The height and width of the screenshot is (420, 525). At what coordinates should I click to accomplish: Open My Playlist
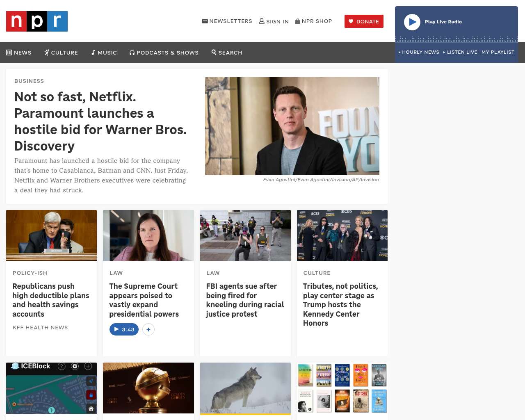tap(498, 52)
